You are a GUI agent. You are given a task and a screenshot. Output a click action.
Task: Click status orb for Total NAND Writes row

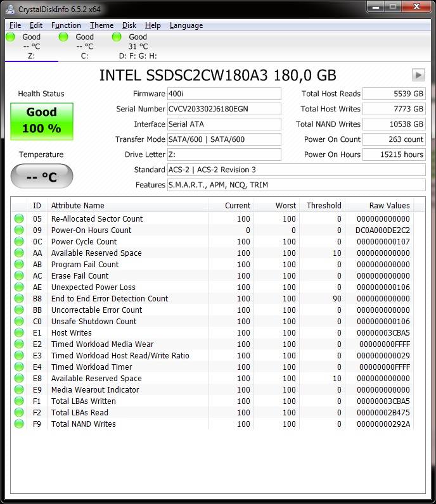(x=19, y=424)
